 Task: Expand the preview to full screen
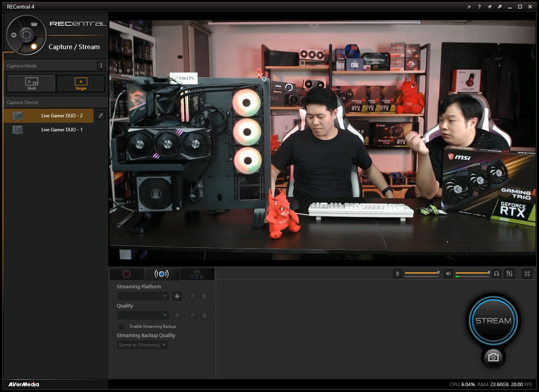527,274
